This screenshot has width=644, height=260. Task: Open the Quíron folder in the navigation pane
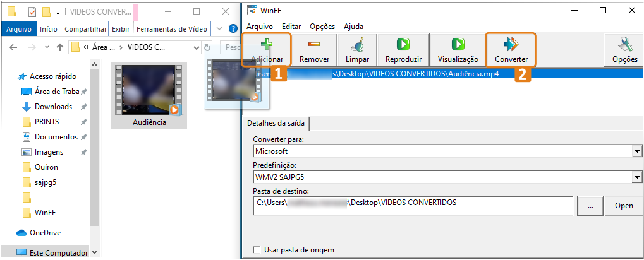tap(46, 167)
